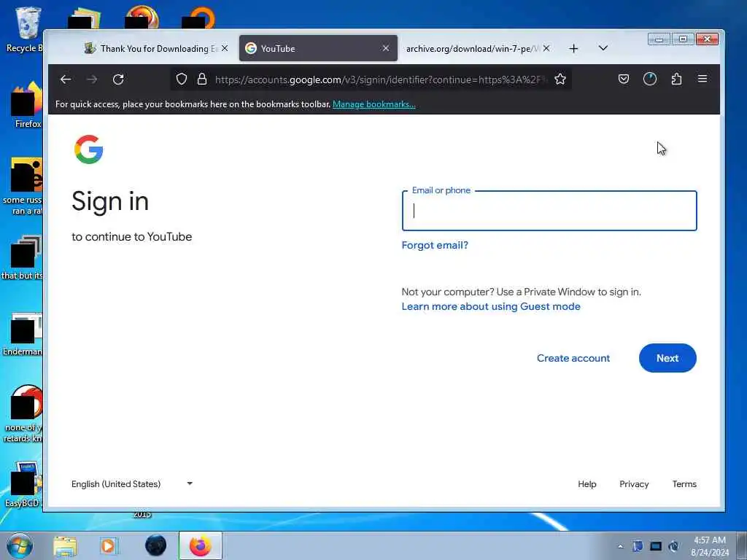
Task: Select the EasyBCD desktop shortcut
Action: click(x=23, y=484)
